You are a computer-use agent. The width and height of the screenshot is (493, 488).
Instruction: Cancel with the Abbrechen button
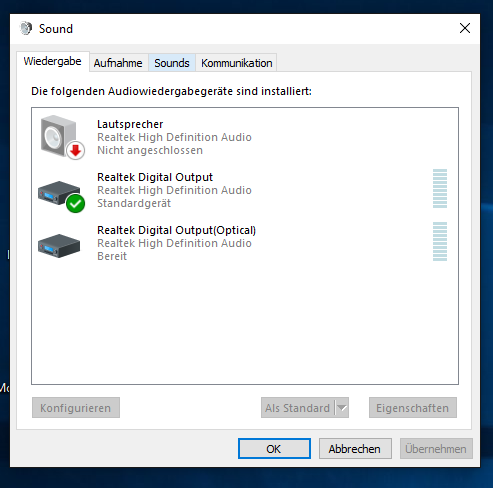355,449
